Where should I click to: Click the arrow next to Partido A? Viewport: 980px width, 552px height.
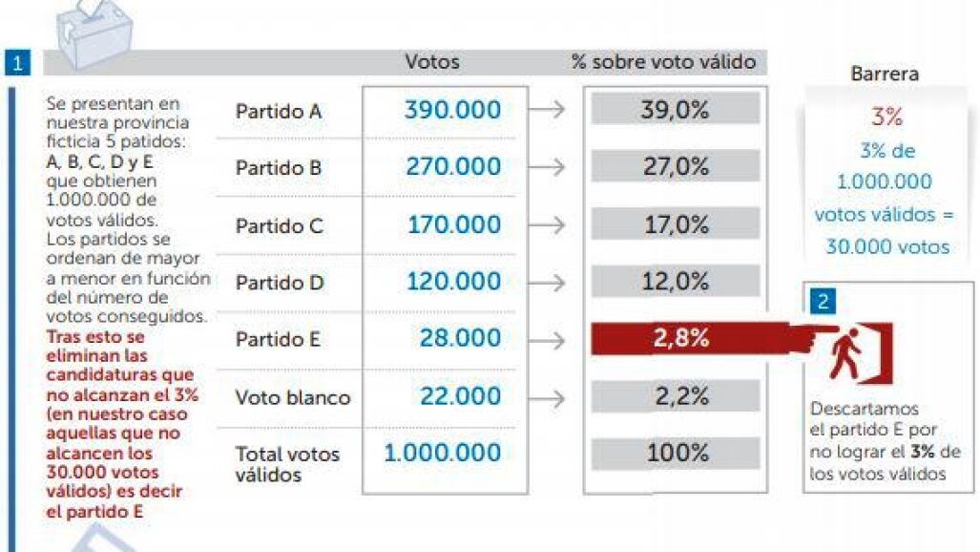(546, 110)
